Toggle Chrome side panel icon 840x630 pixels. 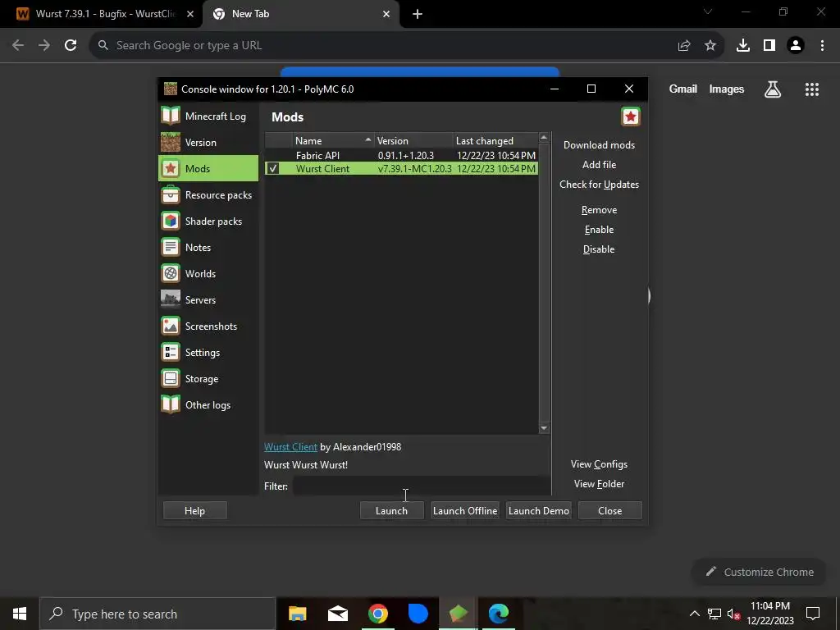point(769,46)
